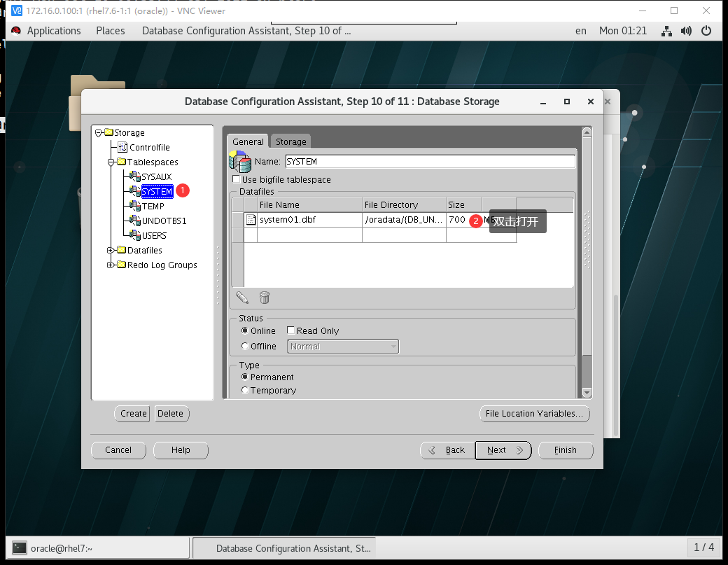This screenshot has height=565, width=728.
Task: Click the Help button
Action: click(x=181, y=450)
